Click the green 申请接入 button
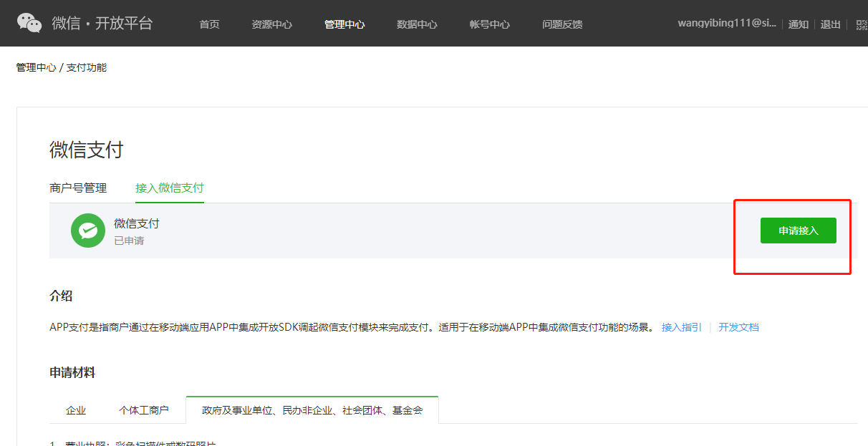This screenshot has height=446, width=868. [799, 231]
